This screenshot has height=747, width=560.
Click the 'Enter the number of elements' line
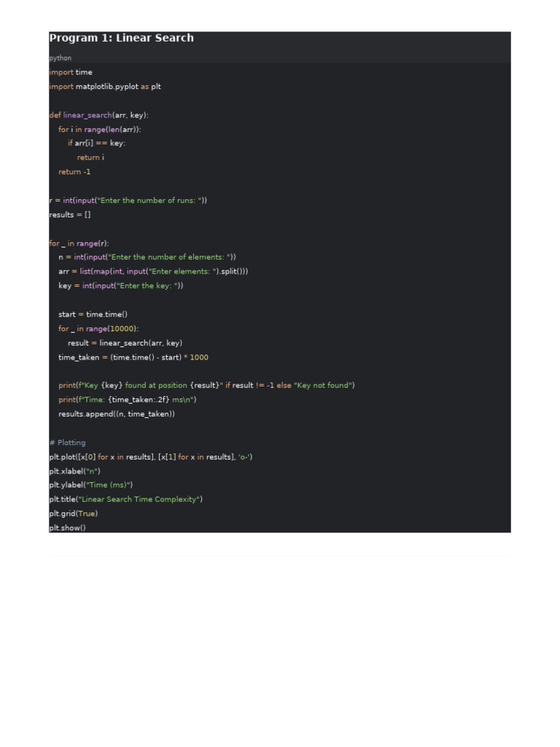click(x=147, y=258)
